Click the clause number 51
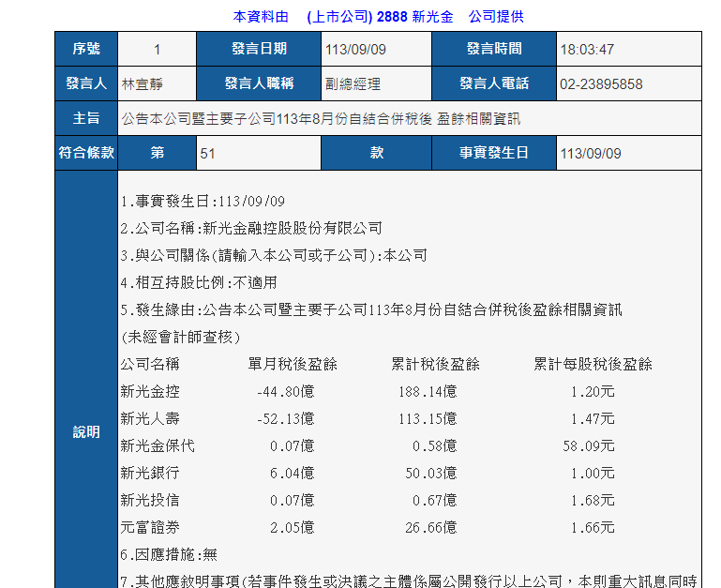The height and width of the screenshot is (588, 721). tap(207, 154)
